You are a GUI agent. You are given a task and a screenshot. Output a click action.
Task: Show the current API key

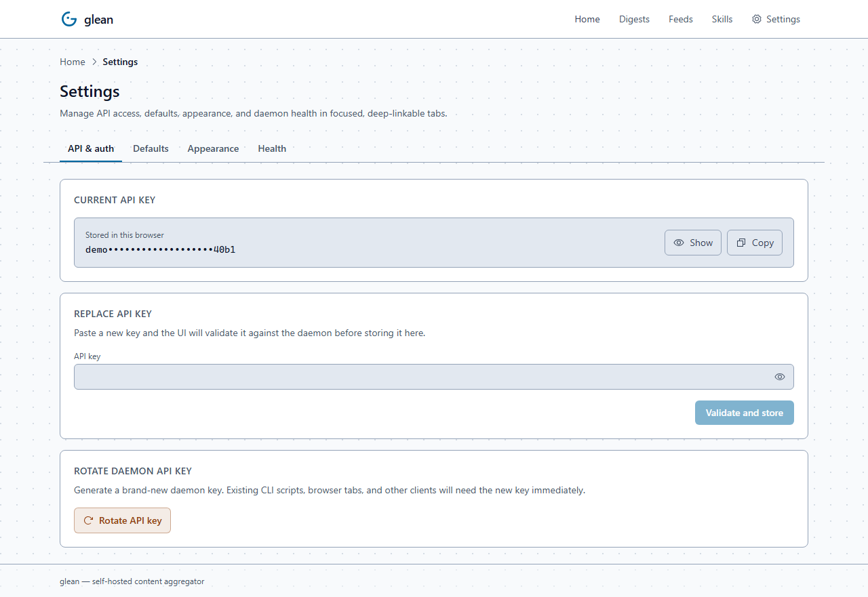click(693, 243)
